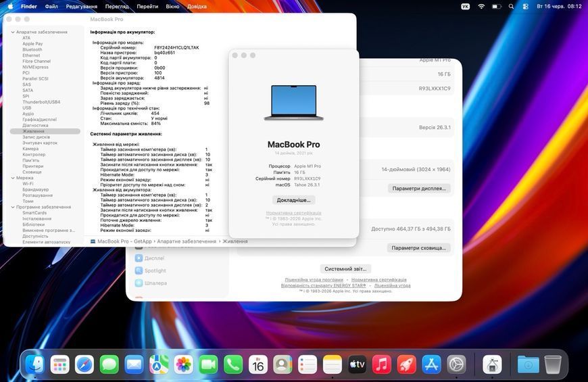Viewport: 588px width, 382px height.
Task: Select Thunderbolt/USB4 in sidebar
Action: [x=41, y=102]
